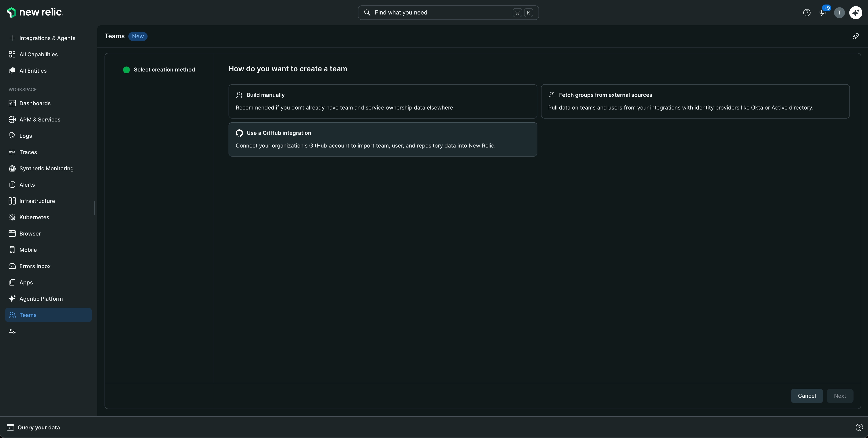Click the Next button
The image size is (868, 438).
pos(840,396)
